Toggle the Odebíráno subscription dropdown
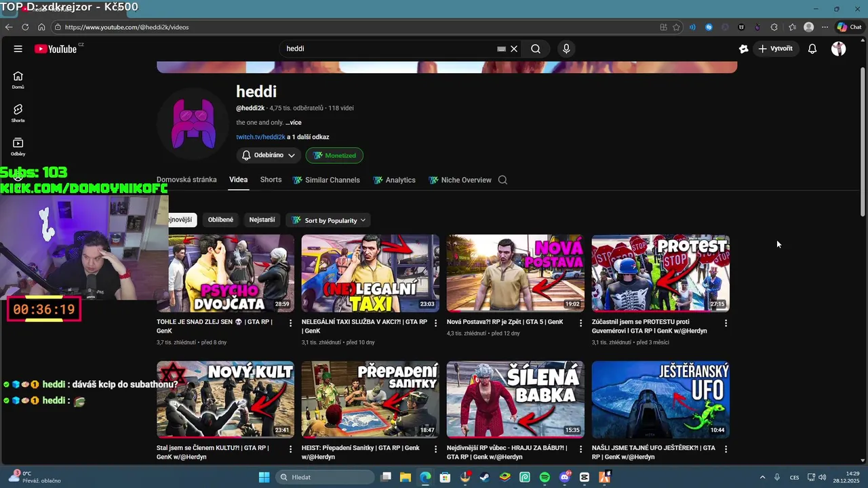 (269, 155)
